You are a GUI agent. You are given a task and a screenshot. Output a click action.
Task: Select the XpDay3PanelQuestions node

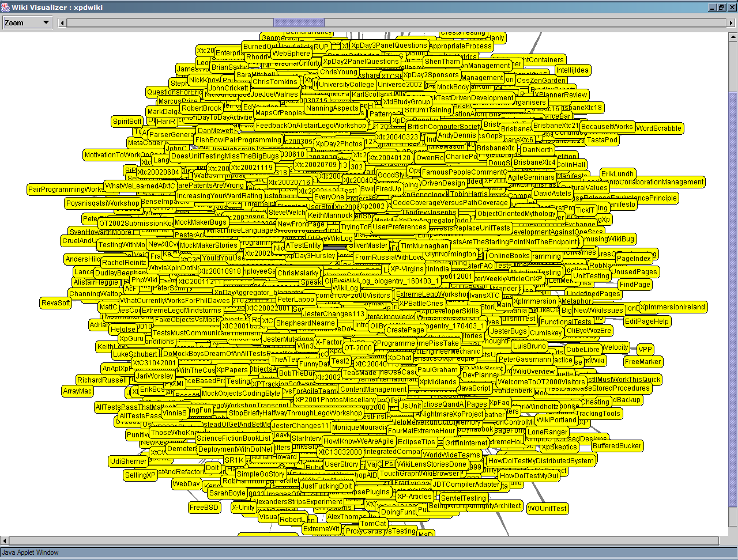coord(389,46)
